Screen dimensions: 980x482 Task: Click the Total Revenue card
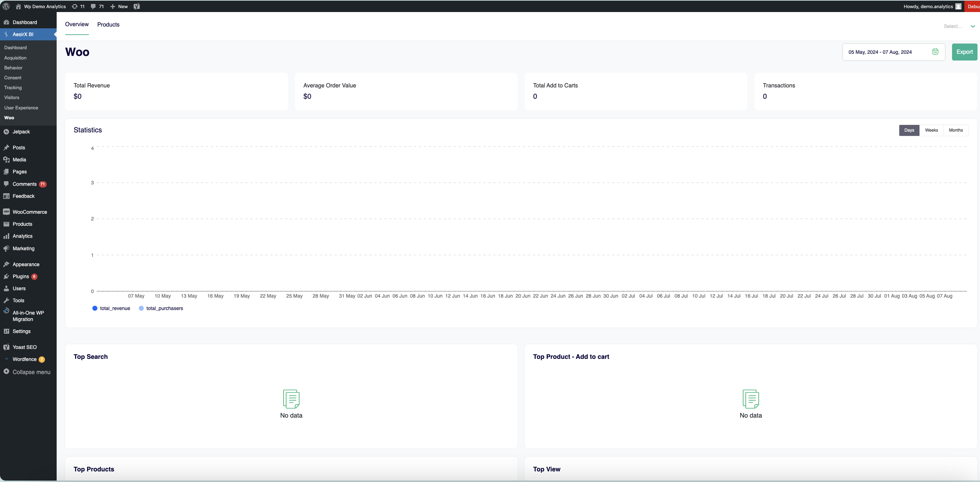(x=176, y=92)
